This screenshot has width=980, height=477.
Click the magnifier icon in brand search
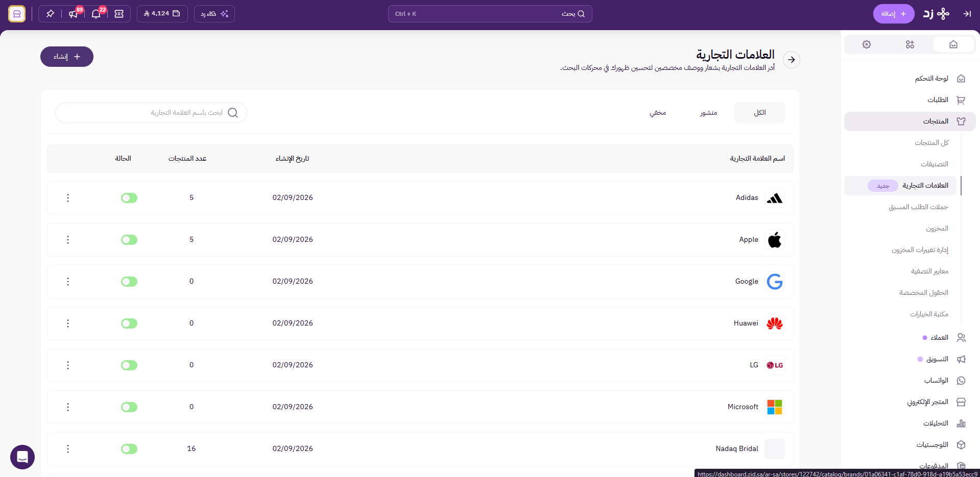click(x=233, y=113)
